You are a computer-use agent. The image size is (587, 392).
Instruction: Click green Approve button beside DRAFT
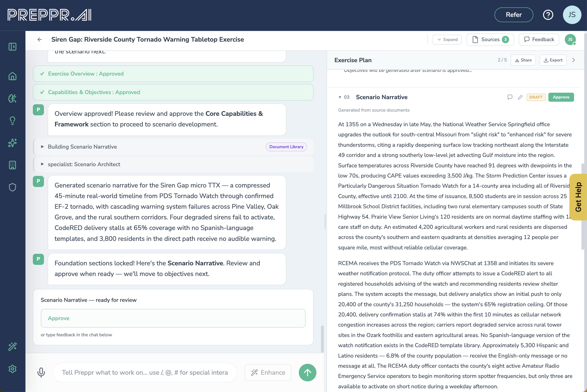(x=561, y=97)
